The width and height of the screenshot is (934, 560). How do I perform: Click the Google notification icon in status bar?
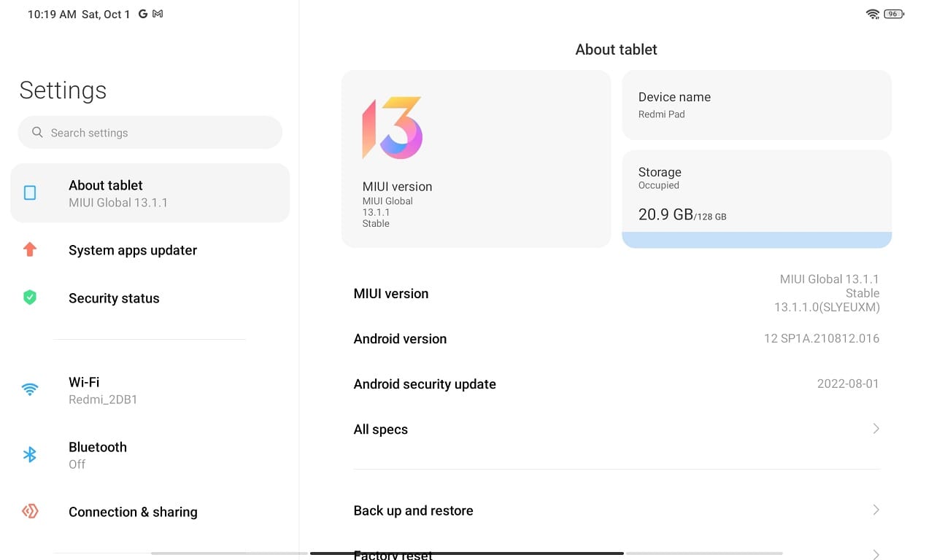pyautogui.click(x=142, y=13)
